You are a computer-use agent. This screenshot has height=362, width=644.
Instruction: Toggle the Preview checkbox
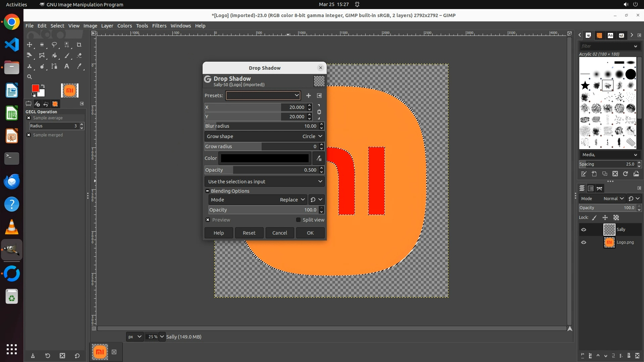click(x=208, y=220)
